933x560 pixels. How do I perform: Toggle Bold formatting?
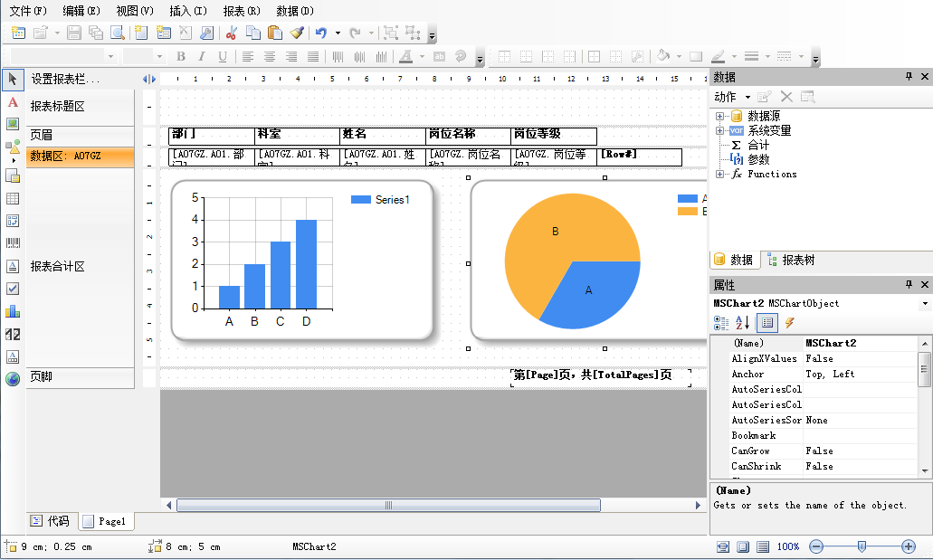pos(180,56)
